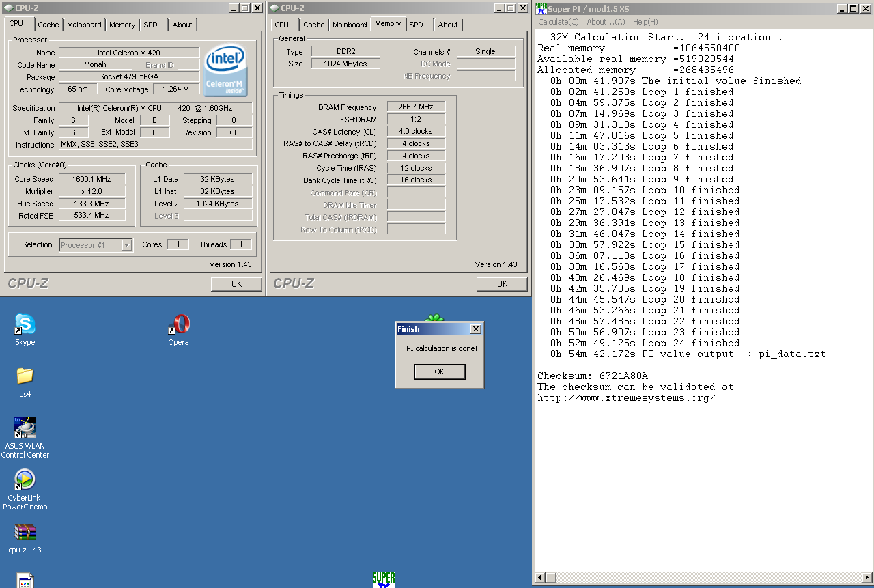Viewport: 874px width, 588px height.
Task: Click OK in the Memory CPU-Z window
Action: tap(502, 284)
